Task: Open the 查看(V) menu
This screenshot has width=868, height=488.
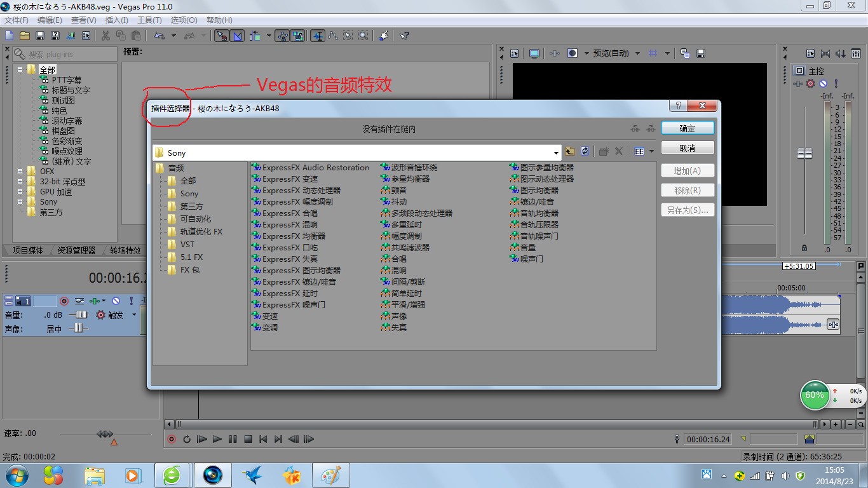Action: pyautogui.click(x=84, y=20)
